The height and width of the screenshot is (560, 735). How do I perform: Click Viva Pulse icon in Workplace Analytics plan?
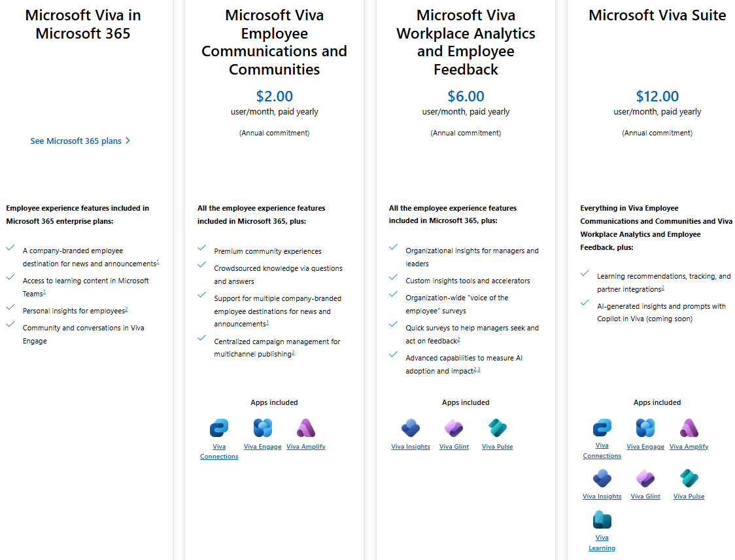[498, 429]
